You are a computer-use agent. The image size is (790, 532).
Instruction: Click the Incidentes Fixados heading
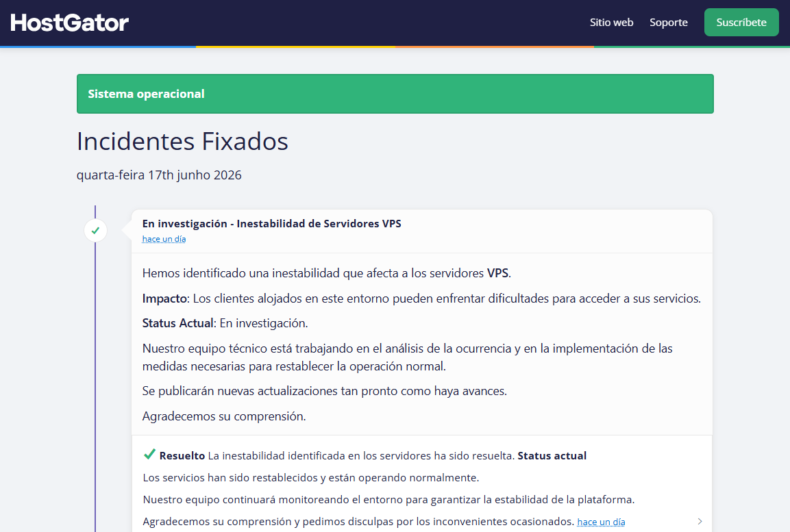182,141
